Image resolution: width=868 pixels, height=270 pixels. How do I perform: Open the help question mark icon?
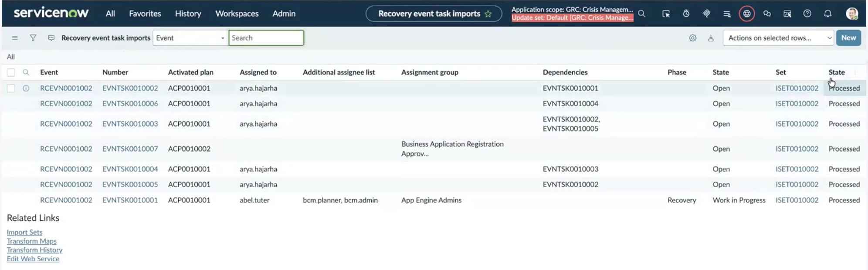[x=807, y=13]
